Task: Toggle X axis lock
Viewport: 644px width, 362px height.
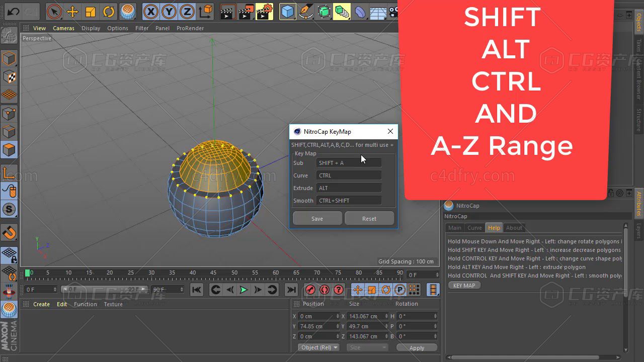Action: tap(150, 11)
